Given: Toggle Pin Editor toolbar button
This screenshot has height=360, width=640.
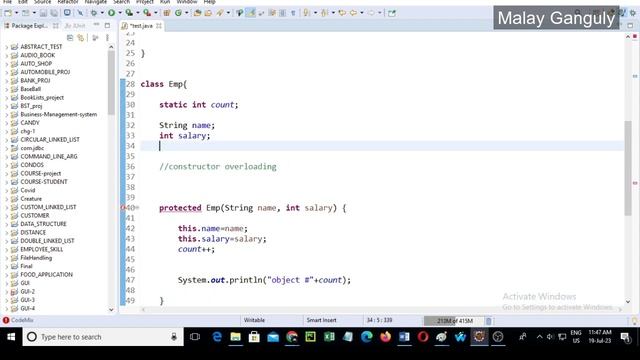Looking at the screenshot, I should [x=392, y=13].
